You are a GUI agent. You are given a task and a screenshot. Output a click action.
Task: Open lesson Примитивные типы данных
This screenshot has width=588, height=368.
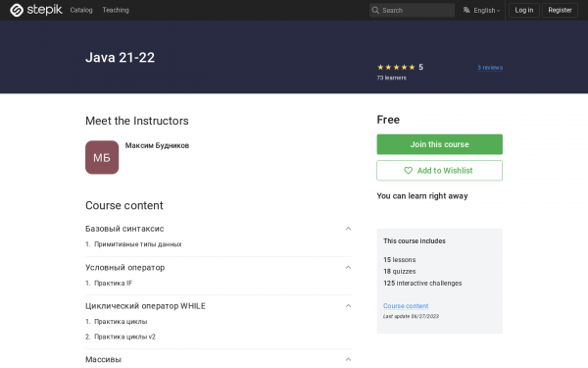[137, 244]
